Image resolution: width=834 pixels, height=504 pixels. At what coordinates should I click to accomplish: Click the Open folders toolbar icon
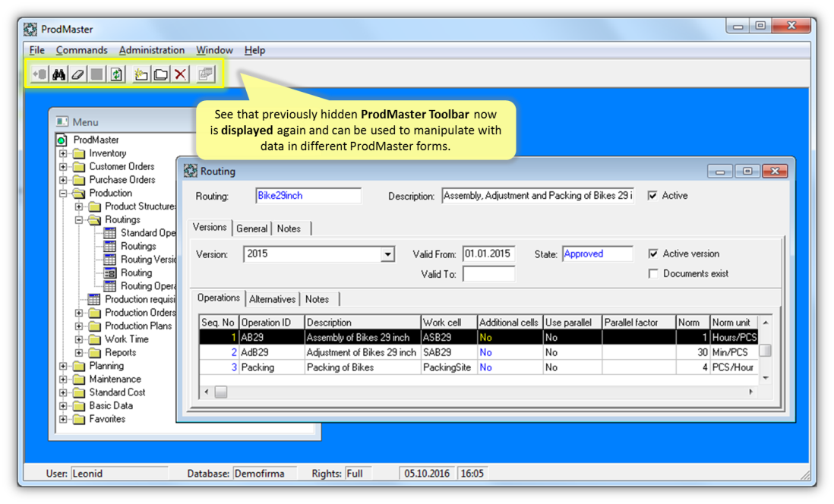160,74
